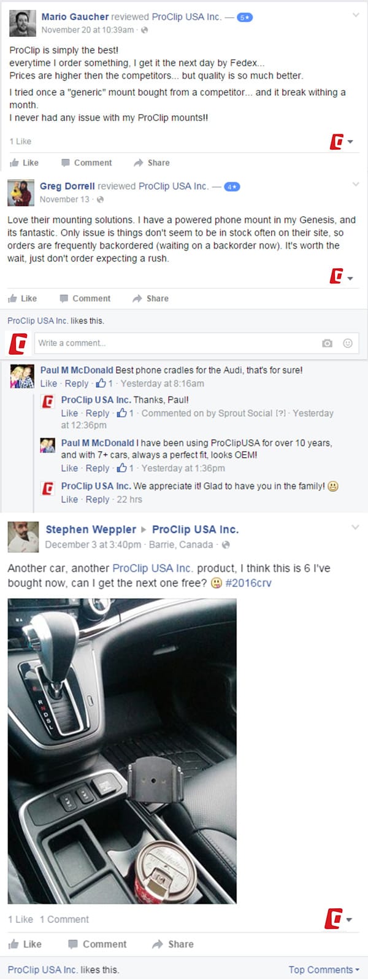Share Stephen Weppler's post
Image resolution: width=368 pixels, height=980 pixels.
coord(173,944)
